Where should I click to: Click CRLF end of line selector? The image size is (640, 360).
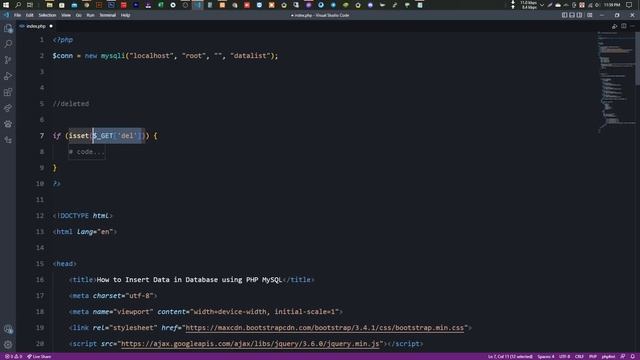tap(579, 357)
